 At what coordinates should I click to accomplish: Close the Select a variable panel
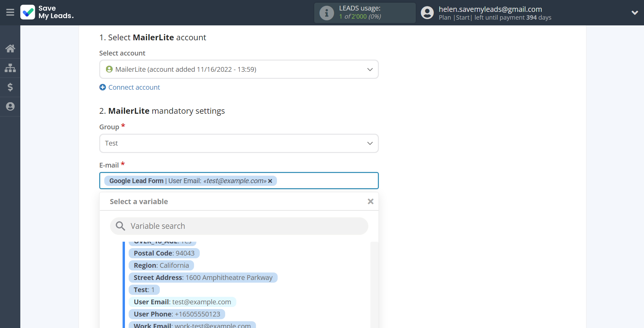click(x=370, y=202)
